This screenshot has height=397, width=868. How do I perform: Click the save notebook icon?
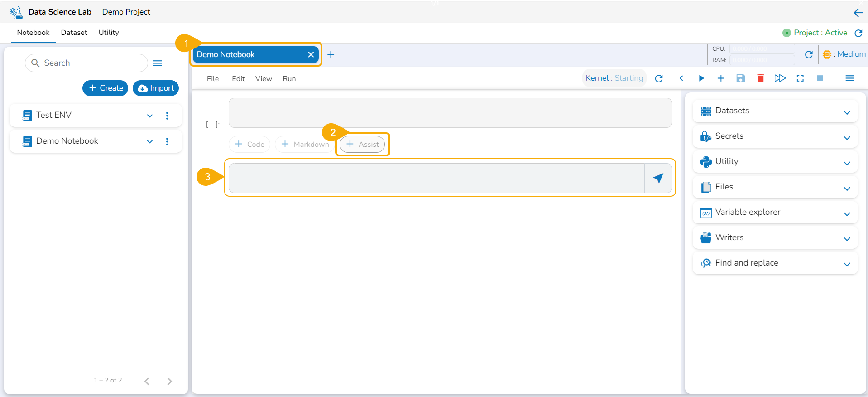coord(740,78)
